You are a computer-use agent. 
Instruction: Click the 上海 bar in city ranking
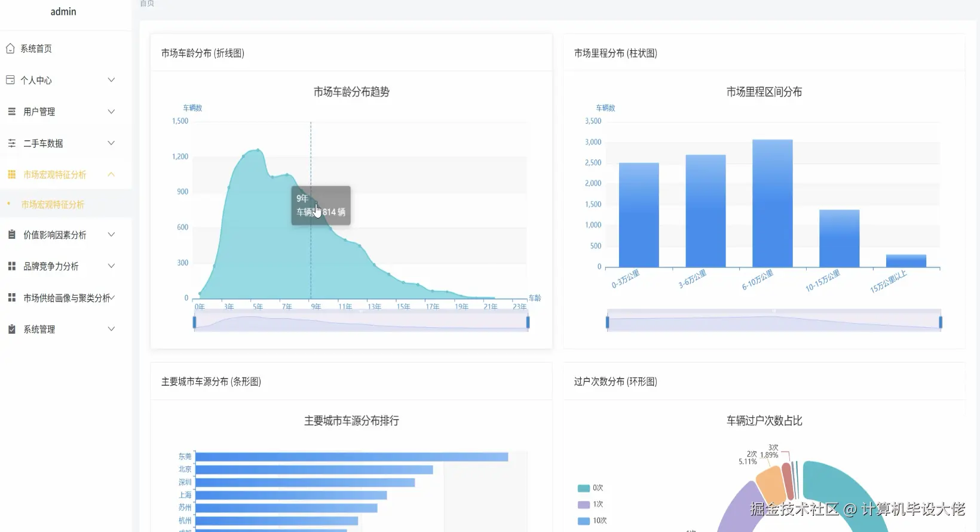(x=291, y=495)
